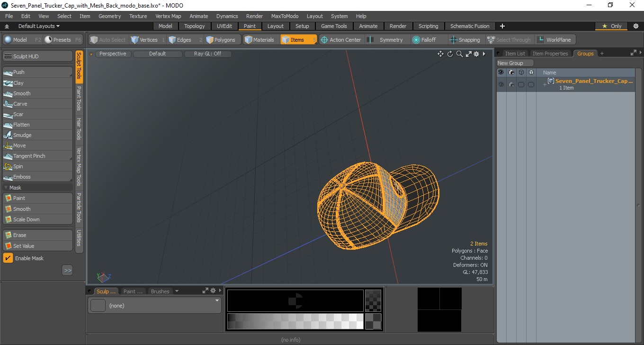Collapse the Mask section
The width and height of the screenshot is (644, 345).
click(x=6, y=188)
